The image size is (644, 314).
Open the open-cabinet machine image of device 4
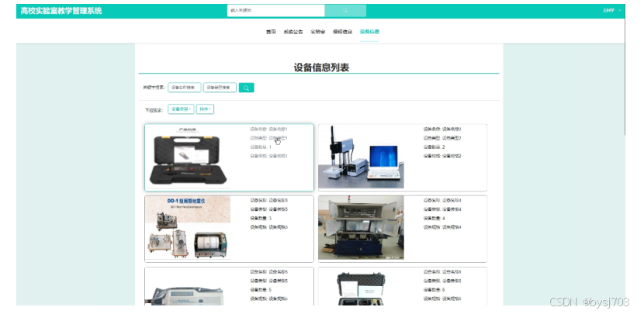pyautogui.click(x=361, y=228)
